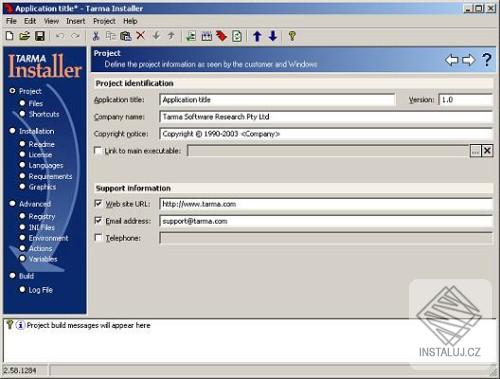
Task: Uncheck the Email address checkbox
Action: (98, 220)
